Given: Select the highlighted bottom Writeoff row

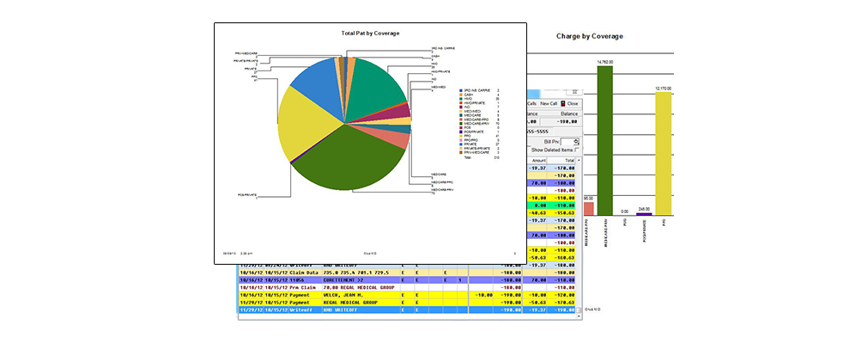Looking at the screenshot, I should (x=343, y=310).
